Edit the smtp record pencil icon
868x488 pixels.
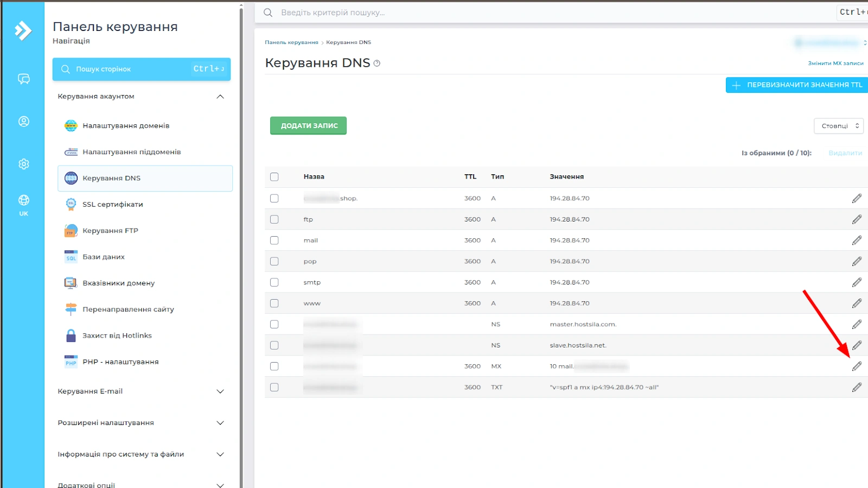857,282
